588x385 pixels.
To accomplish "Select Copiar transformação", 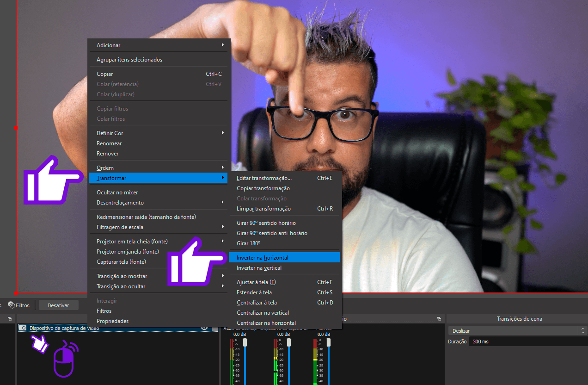I will point(285,188).
